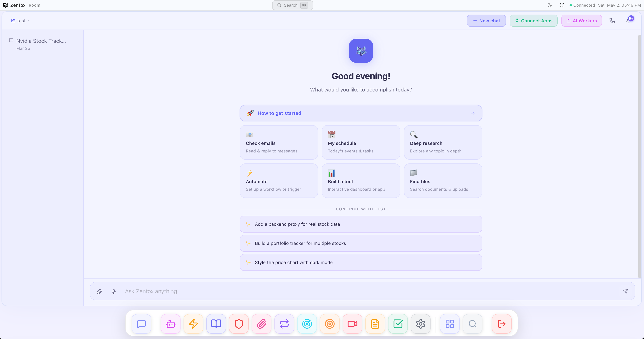This screenshot has width=644, height=339.
Task: Choose Add a backend proxy suggestion
Action: click(x=361, y=224)
